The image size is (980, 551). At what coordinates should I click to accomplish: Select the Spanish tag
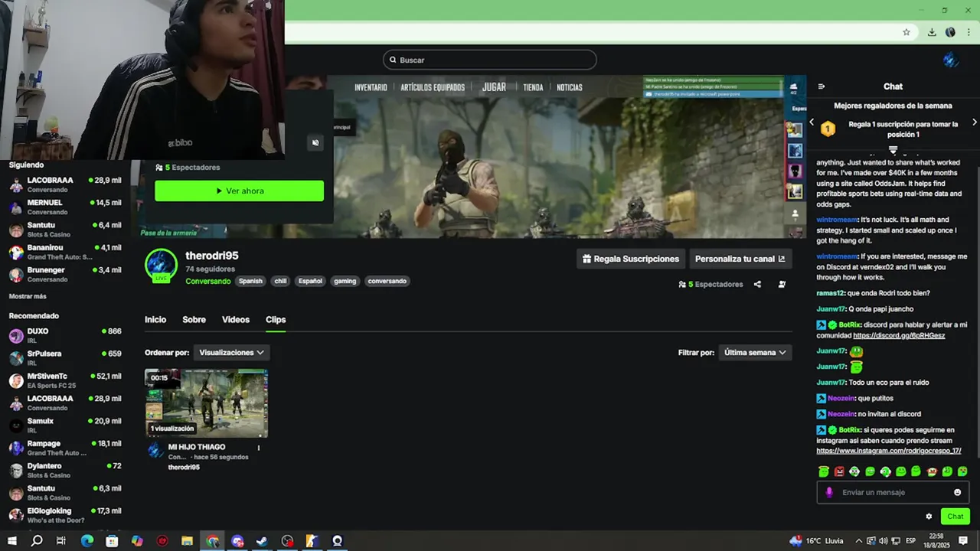[250, 281]
